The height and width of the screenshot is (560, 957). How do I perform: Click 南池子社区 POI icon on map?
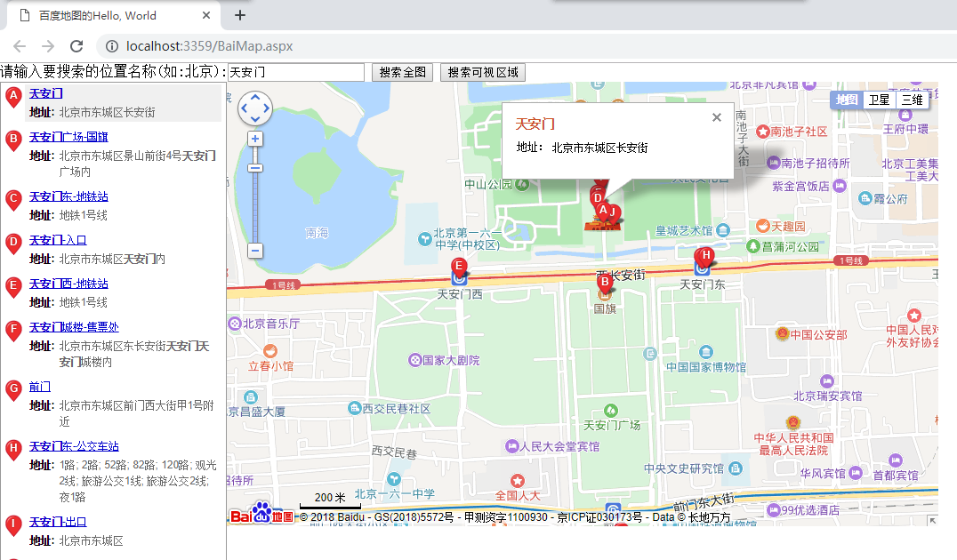[762, 132]
